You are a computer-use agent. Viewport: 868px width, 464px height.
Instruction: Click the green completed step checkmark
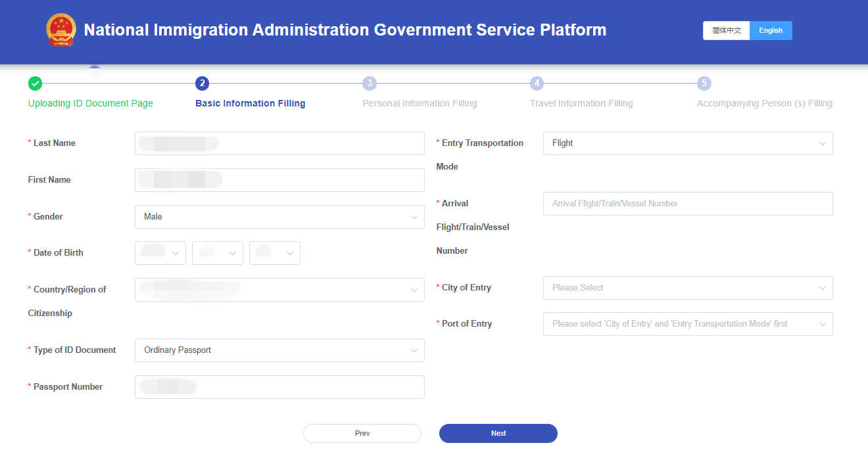click(36, 83)
